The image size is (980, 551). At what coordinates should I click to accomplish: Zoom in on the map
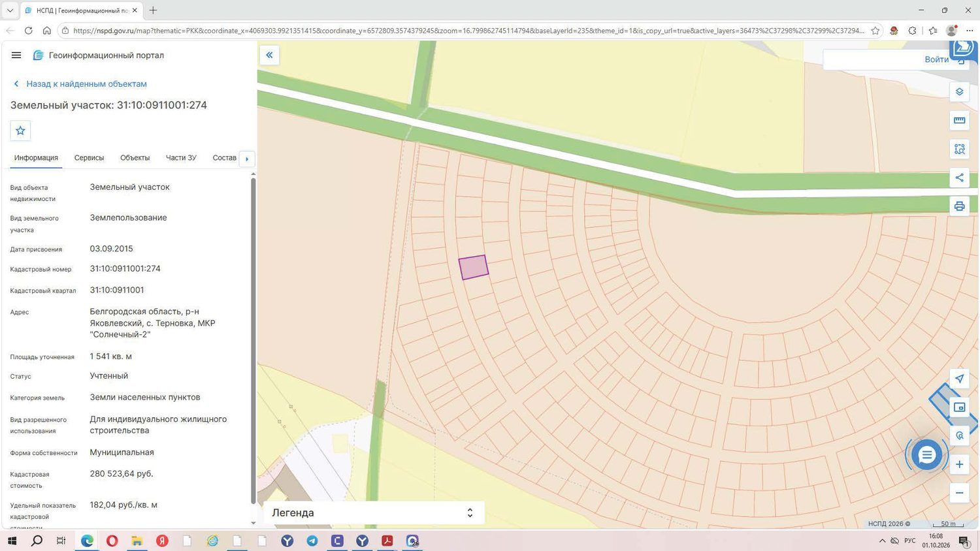coord(959,464)
